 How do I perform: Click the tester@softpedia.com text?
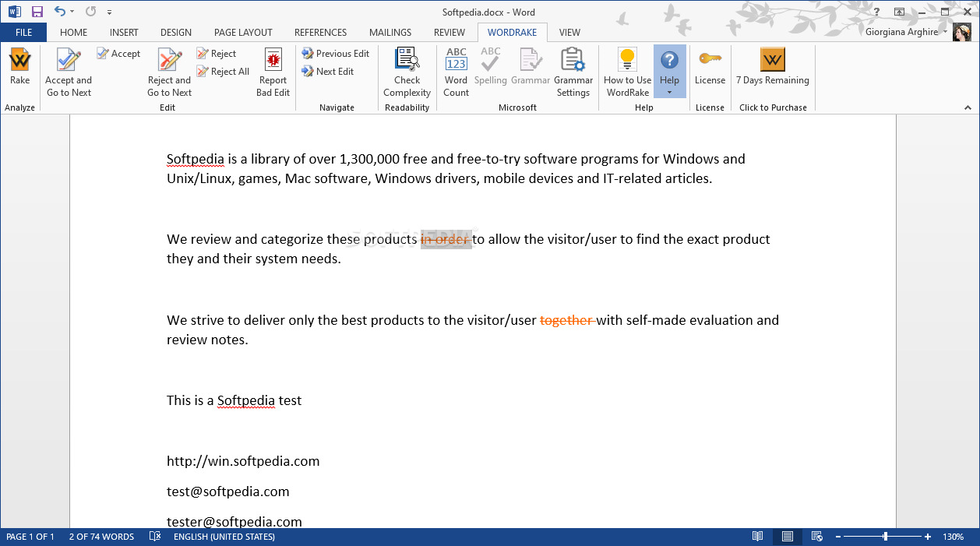pos(234,521)
